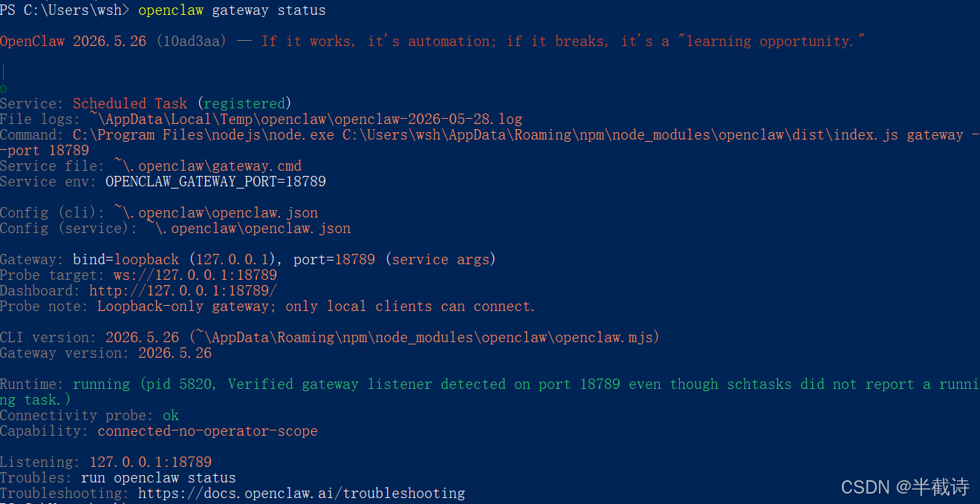Click the green 'registered' status word
Image resolution: width=980 pixels, height=504 pixels.
click(244, 104)
